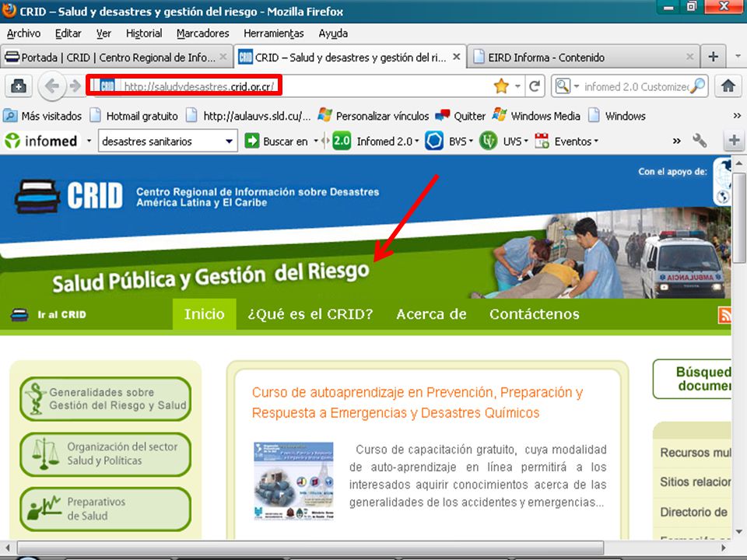Open the Historial menu

144,33
